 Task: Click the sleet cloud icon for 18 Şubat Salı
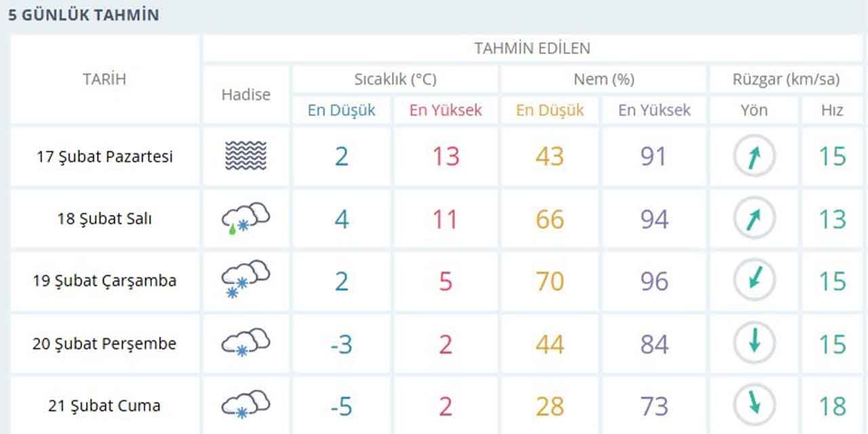point(245,218)
